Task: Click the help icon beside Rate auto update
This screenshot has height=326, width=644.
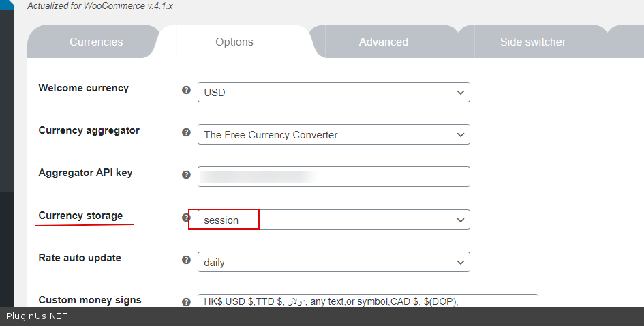Action: 186,260
